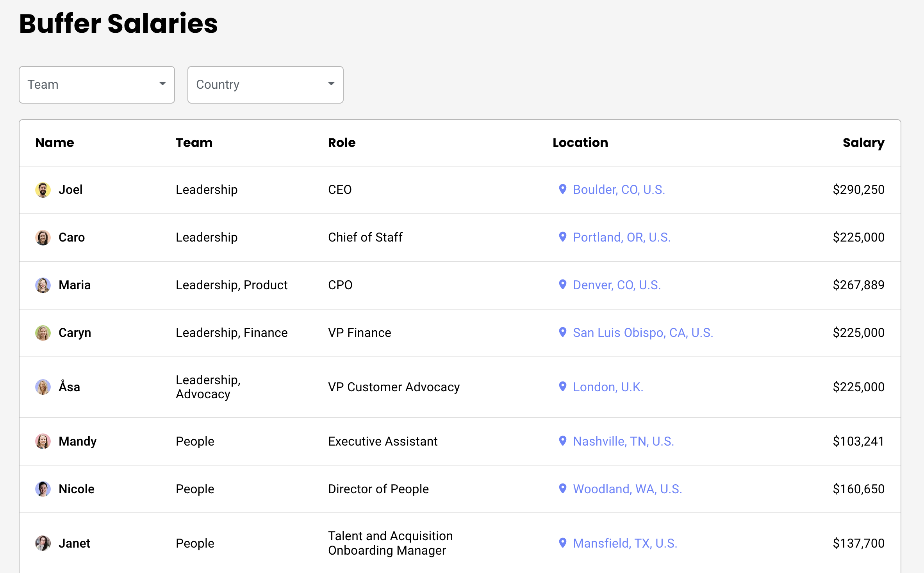
Task: Click the Name column header
Action: 55,143
